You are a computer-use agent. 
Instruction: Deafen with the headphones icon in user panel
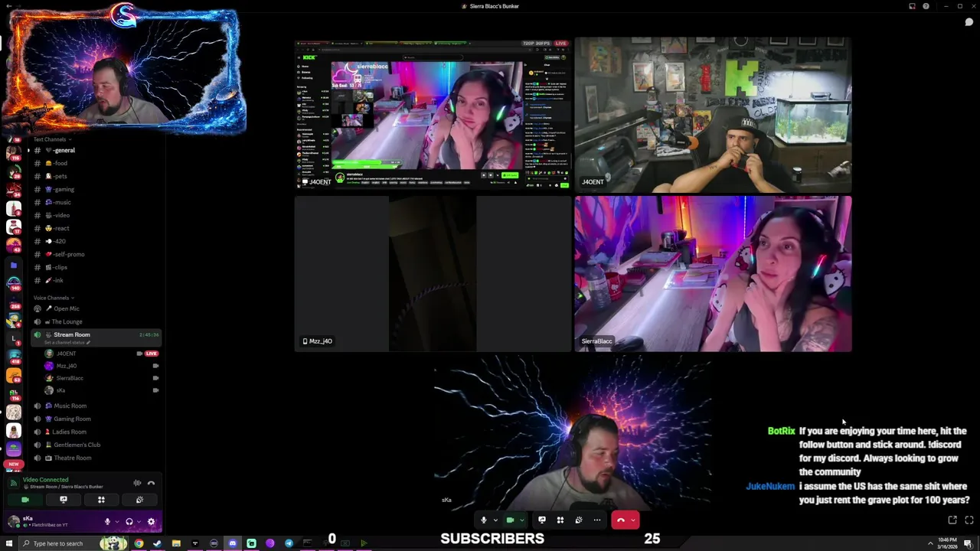point(129,522)
